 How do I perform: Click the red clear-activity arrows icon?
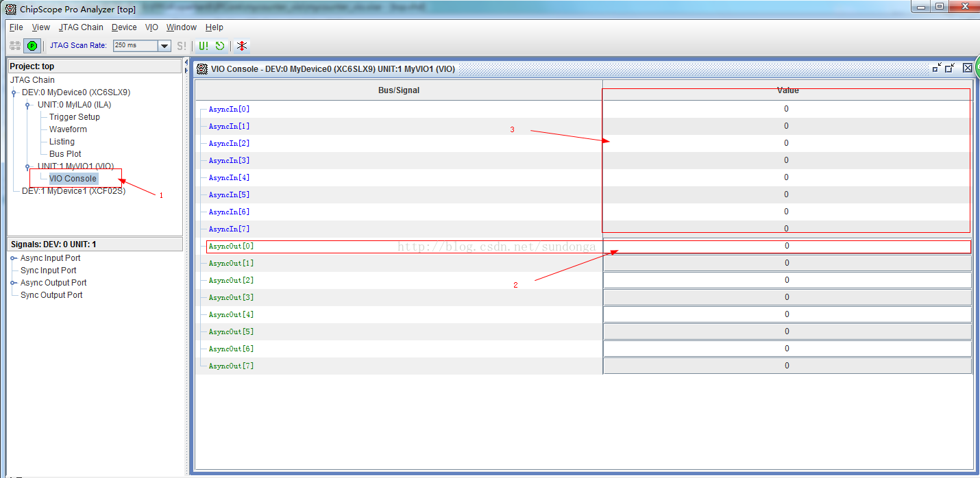[242, 46]
